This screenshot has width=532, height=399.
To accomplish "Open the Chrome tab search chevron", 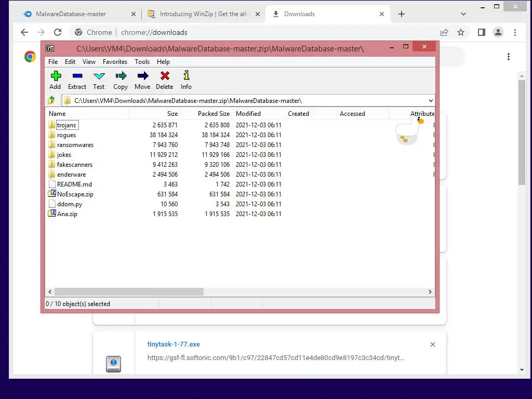I will (x=463, y=14).
